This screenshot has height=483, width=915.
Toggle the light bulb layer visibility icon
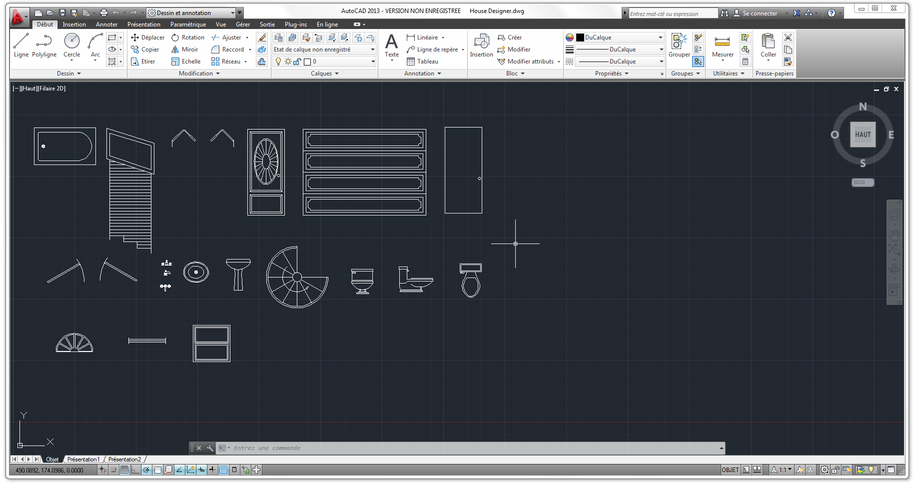[x=279, y=61]
